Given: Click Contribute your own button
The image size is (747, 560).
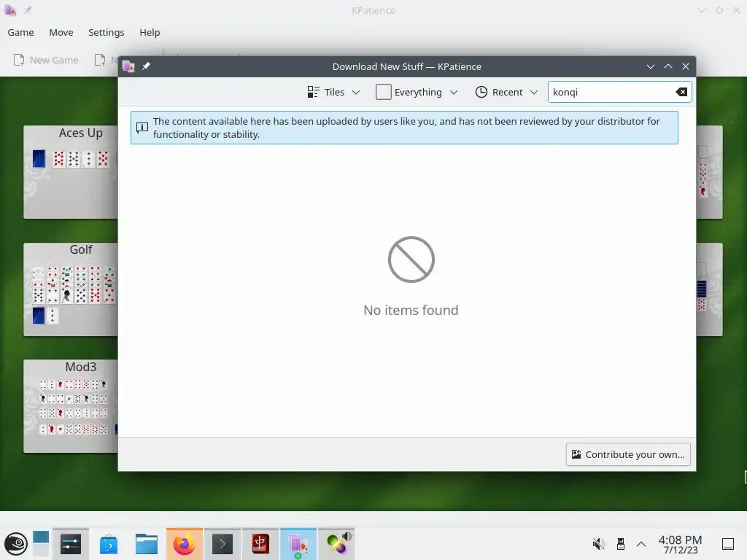Looking at the screenshot, I should [628, 454].
